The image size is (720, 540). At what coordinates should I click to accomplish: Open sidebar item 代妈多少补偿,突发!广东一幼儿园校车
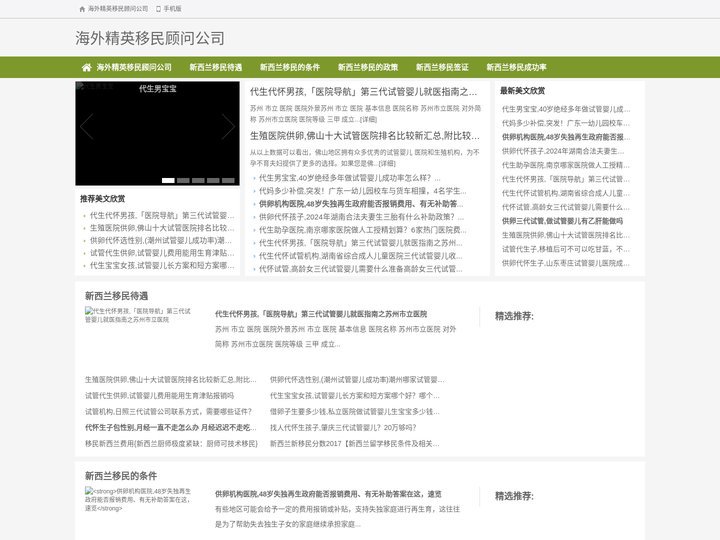[566, 123]
